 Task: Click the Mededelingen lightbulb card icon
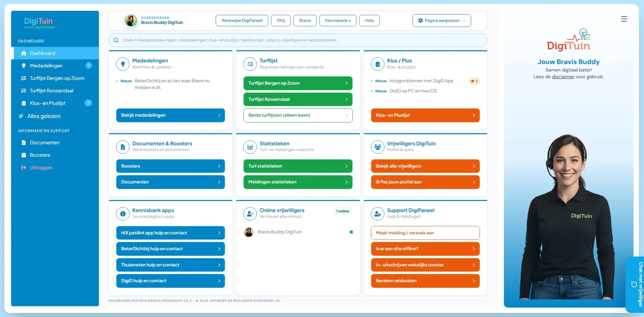click(123, 64)
